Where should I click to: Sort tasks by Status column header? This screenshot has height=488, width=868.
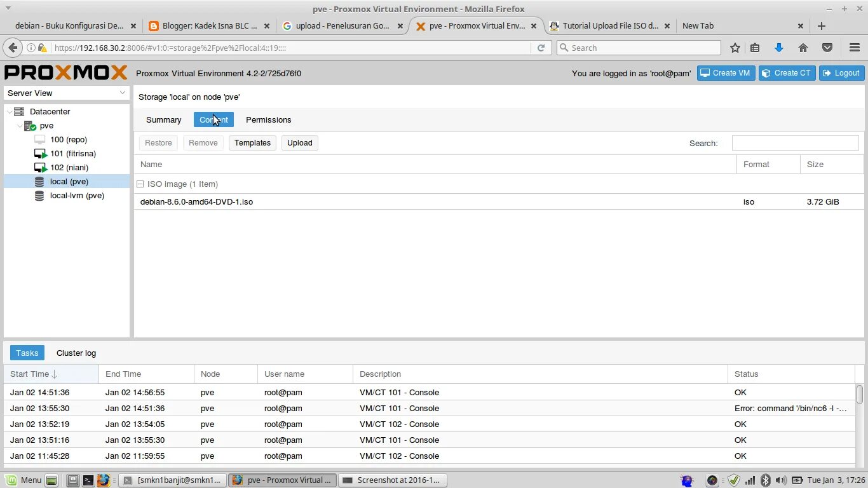(x=791, y=374)
